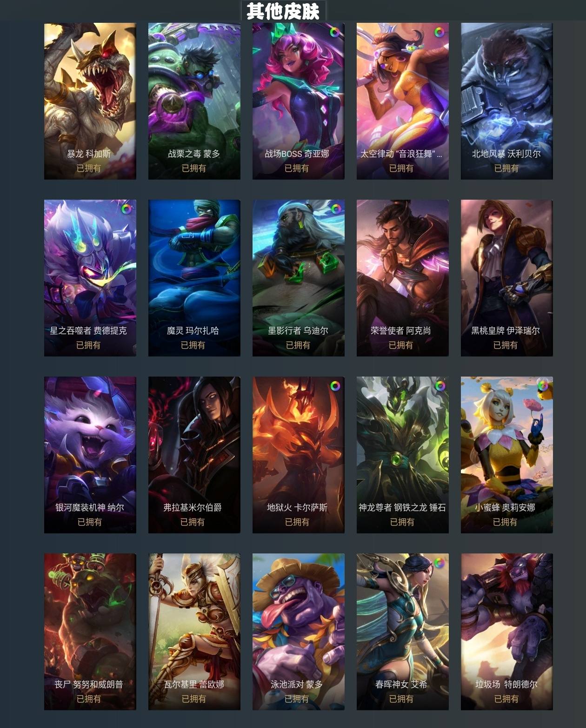Click chroma wheel on 春晖神女 艾希 card
This screenshot has height=728, width=586.
439,563
